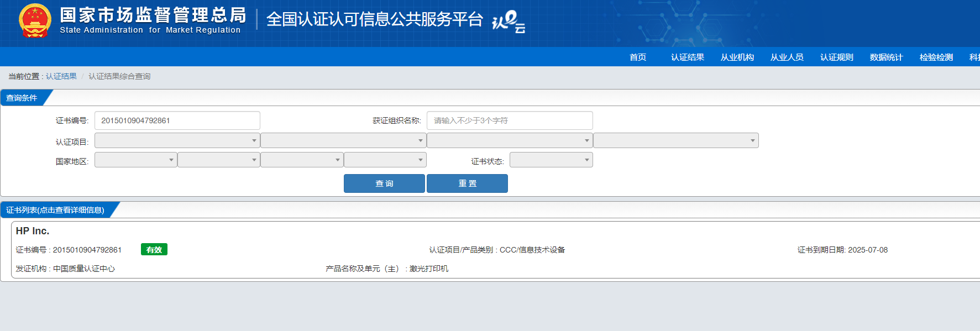The image size is (980, 331).
Task: Open the 认证结果 navigation menu
Action: (x=688, y=57)
